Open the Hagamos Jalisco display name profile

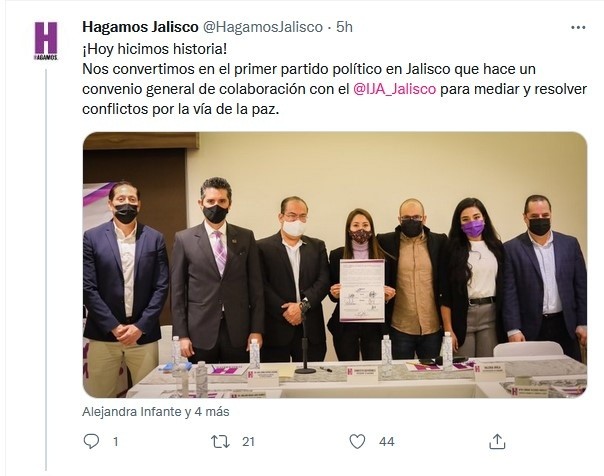point(140,27)
